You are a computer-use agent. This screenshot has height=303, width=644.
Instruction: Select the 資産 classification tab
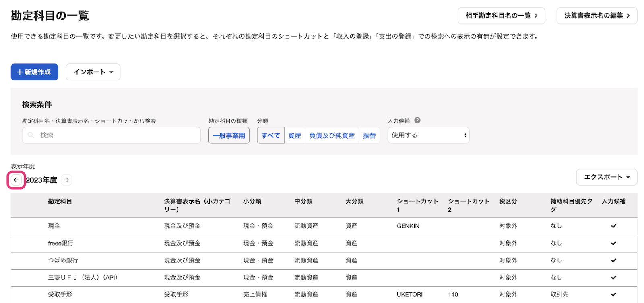point(295,135)
